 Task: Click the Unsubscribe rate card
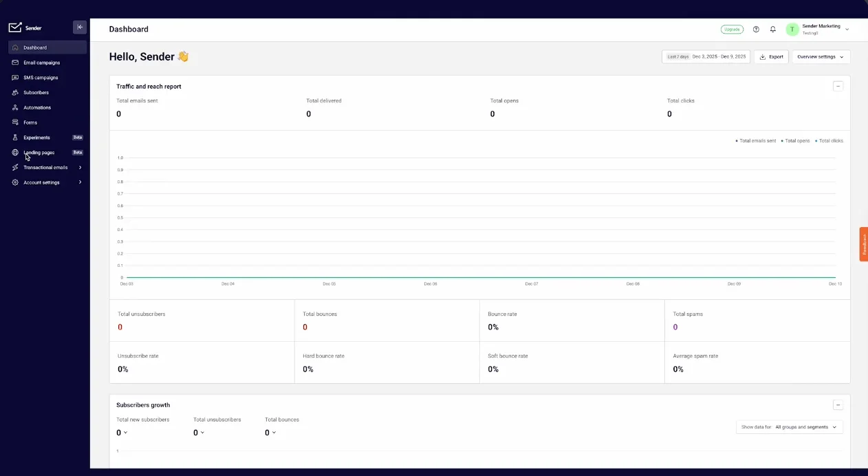[202, 363]
